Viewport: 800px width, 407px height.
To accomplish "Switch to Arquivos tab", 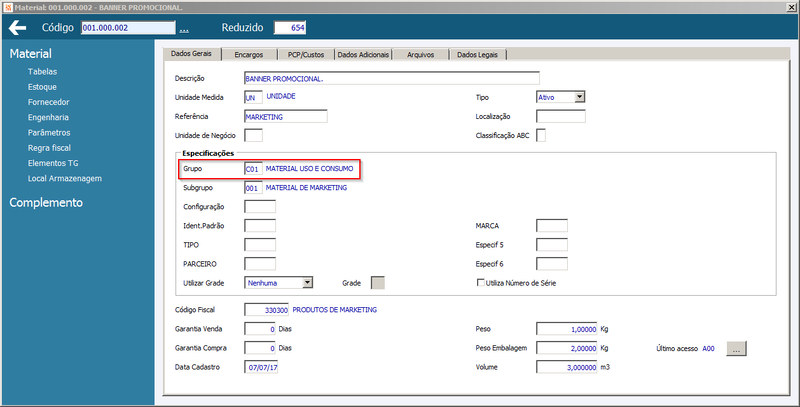I will (420, 55).
